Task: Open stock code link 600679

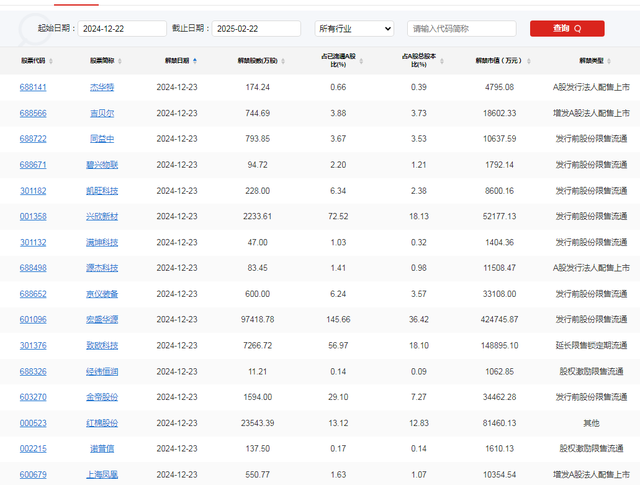Action: [x=33, y=474]
